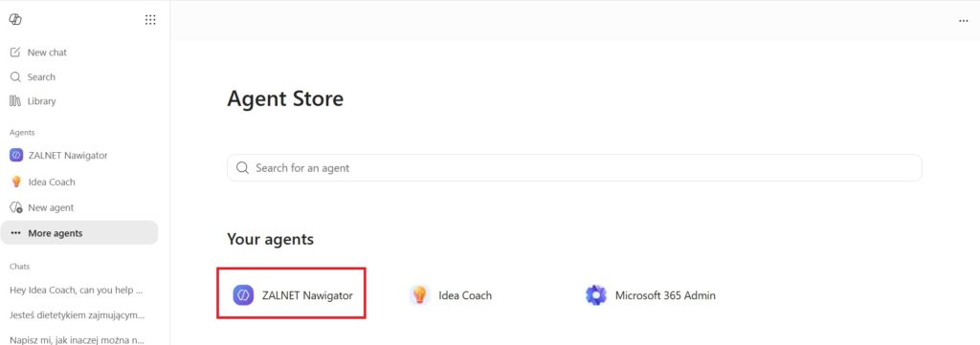Click Idea Coach icon under Your agents
Viewport: 980px width, 345px height.
419,295
